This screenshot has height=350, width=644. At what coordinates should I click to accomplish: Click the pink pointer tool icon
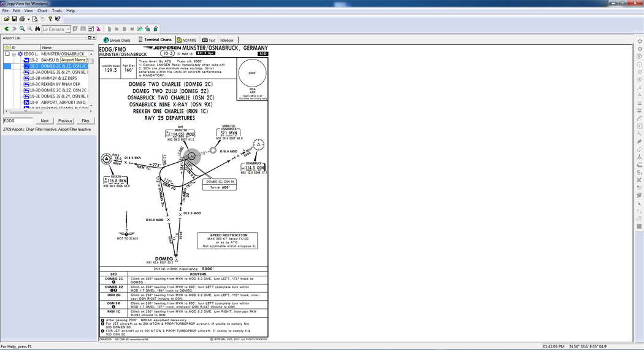99,29
